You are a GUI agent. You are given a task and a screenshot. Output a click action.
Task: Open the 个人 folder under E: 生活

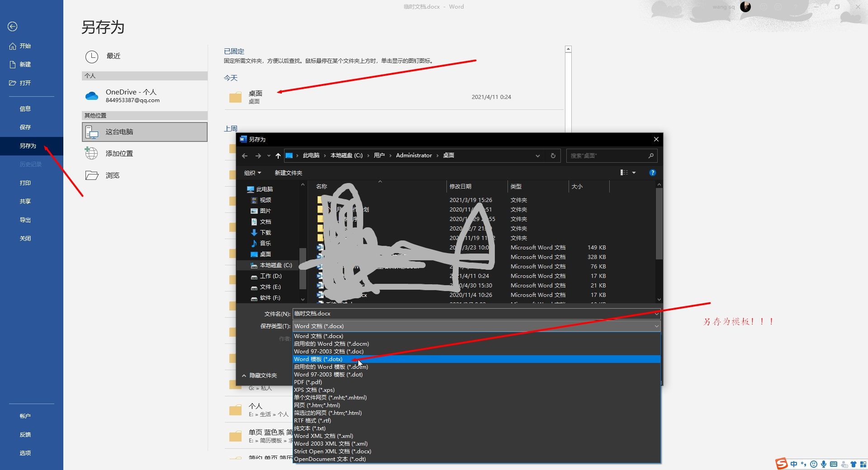(x=259, y=410)
